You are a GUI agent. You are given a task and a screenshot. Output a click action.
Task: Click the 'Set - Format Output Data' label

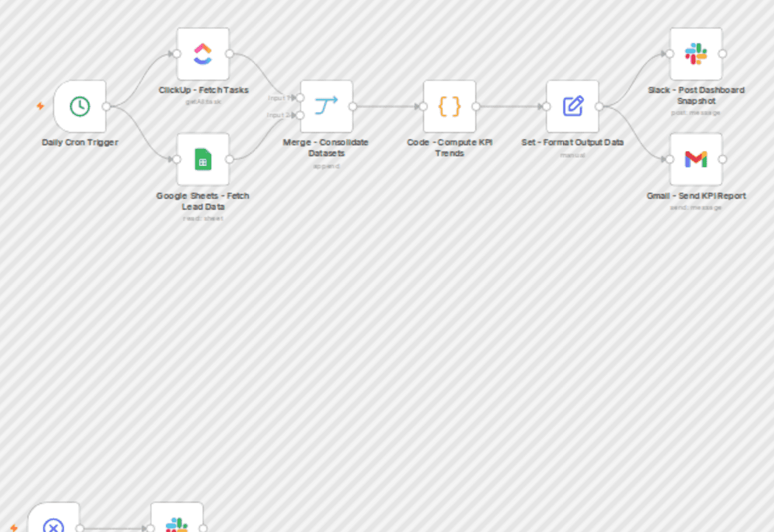(573, 142)
